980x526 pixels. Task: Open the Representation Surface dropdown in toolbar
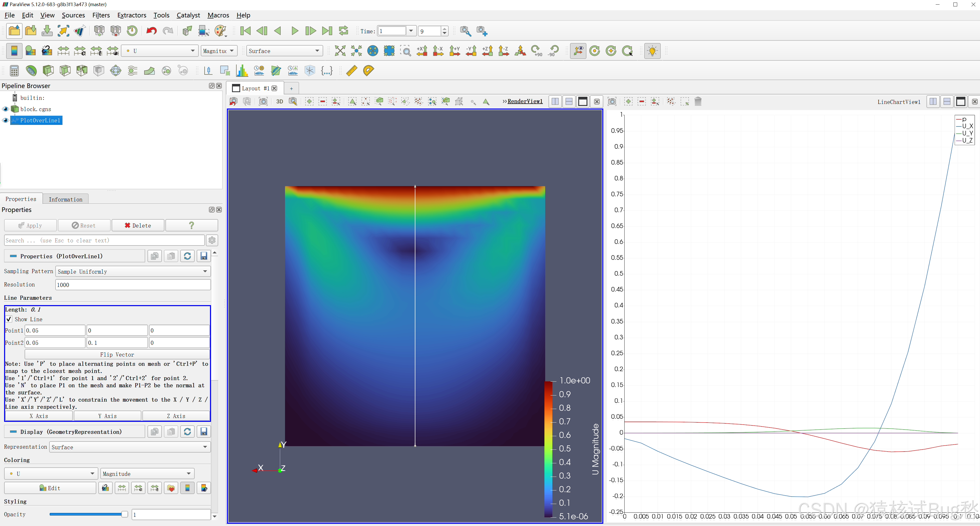point(284,51)
